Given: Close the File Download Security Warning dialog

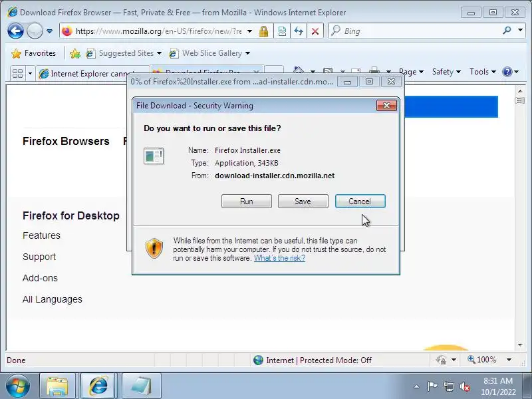Looking at the screenshot, I should tap(386, 106).
